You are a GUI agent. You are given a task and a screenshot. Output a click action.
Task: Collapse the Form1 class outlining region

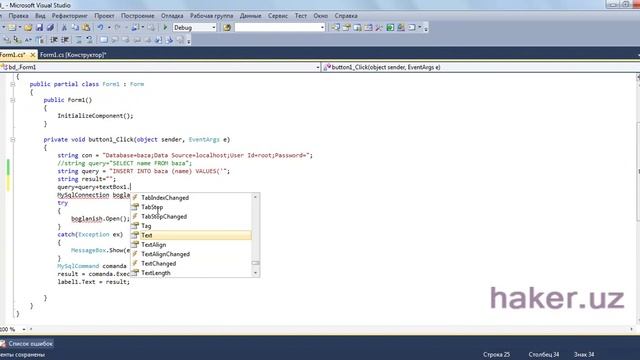pyautogui.click(x=13, y=84)
